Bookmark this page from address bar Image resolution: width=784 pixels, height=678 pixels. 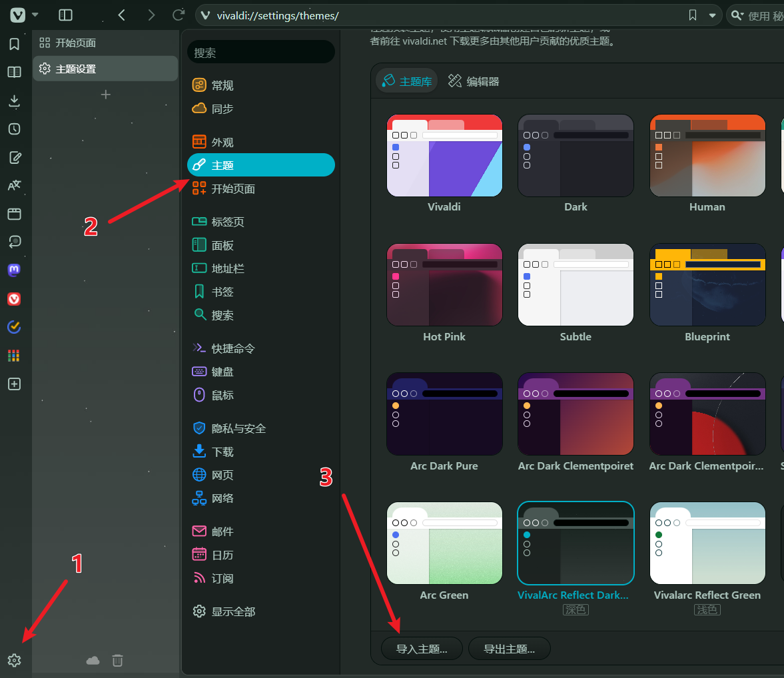coord(693,15)
